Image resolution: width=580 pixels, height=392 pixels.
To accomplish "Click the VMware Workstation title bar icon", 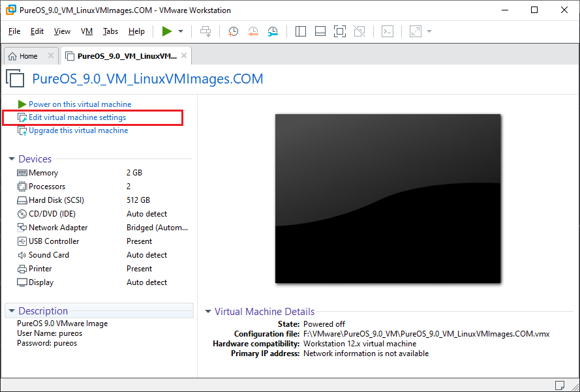I will [x=11, y=10].
